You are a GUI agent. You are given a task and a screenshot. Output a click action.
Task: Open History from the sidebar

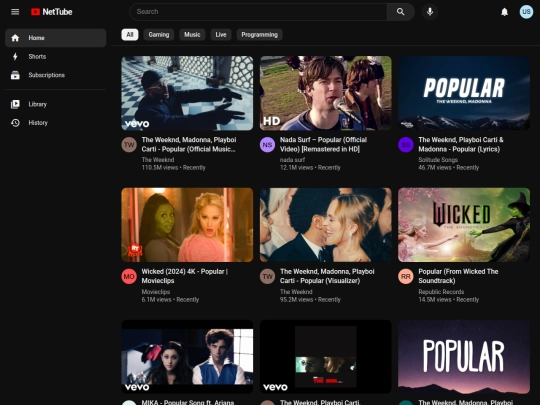(x=55, y=123)
